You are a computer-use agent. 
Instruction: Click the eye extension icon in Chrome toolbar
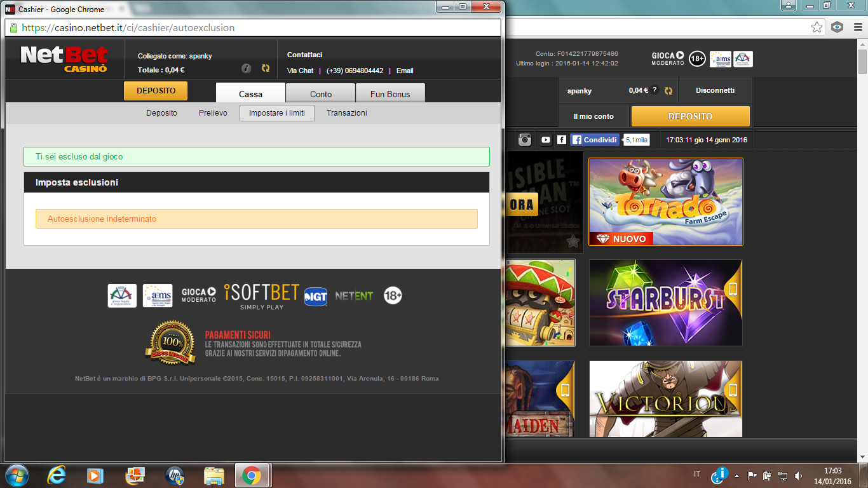coord(837,27)
